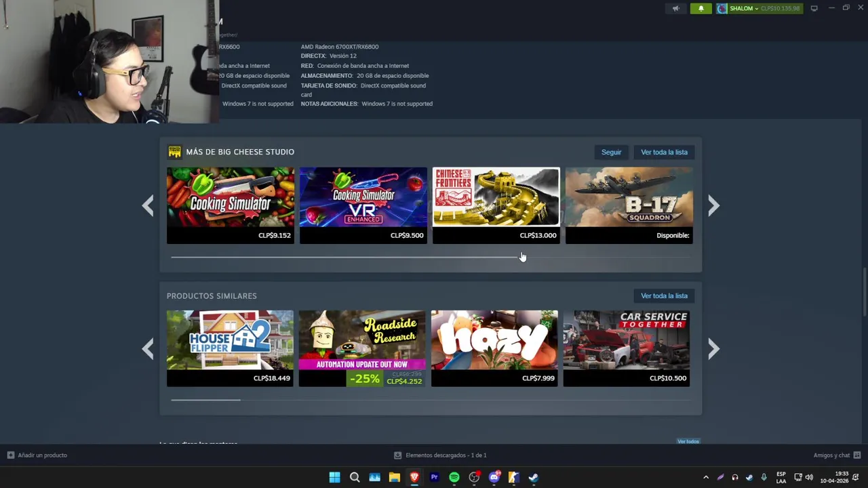Open the Windows Start menu

click(334, 477)
